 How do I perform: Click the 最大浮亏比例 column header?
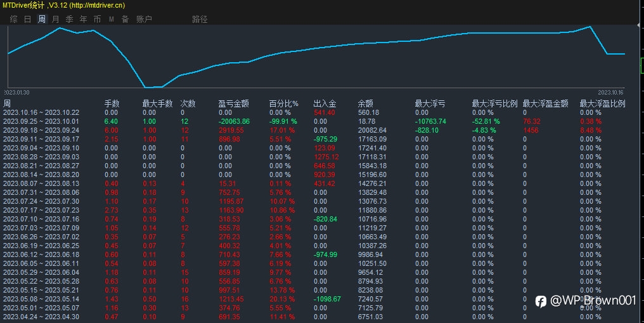click(494, 103)
